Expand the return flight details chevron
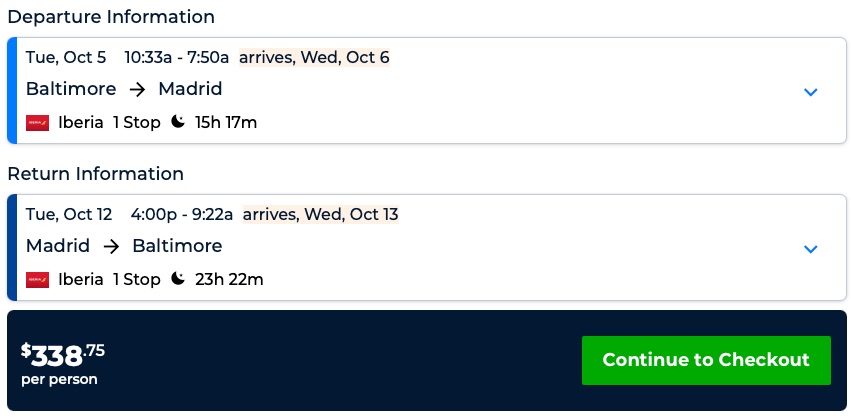Viewport: 851px width, 419px height. pos(810,249)
